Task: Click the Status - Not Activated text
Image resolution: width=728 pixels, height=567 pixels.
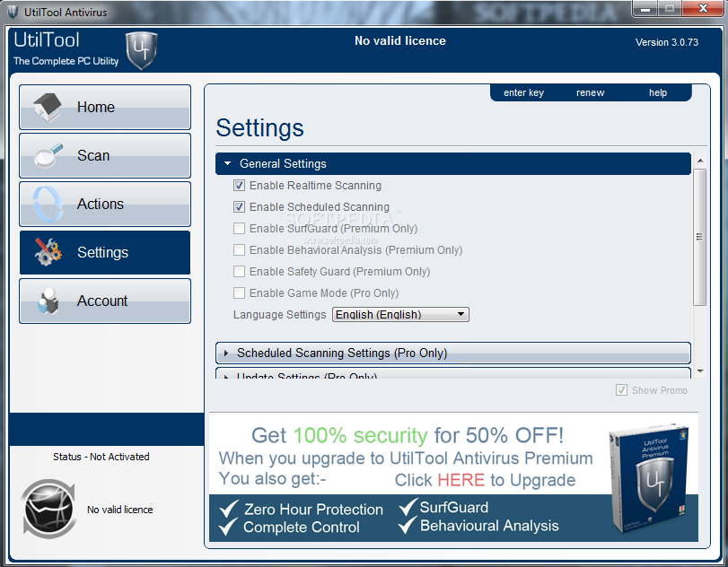Action: (x=101, y=457)
